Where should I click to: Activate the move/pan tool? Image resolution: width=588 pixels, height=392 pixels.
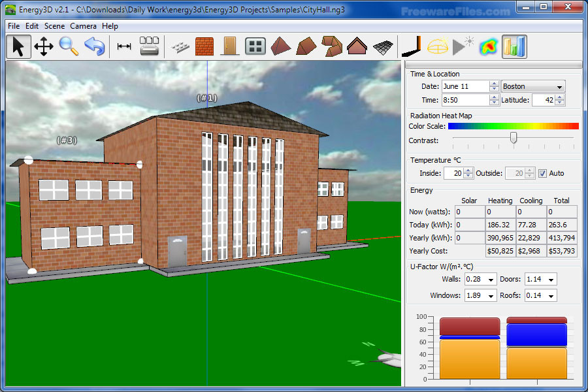coord(44,47)
